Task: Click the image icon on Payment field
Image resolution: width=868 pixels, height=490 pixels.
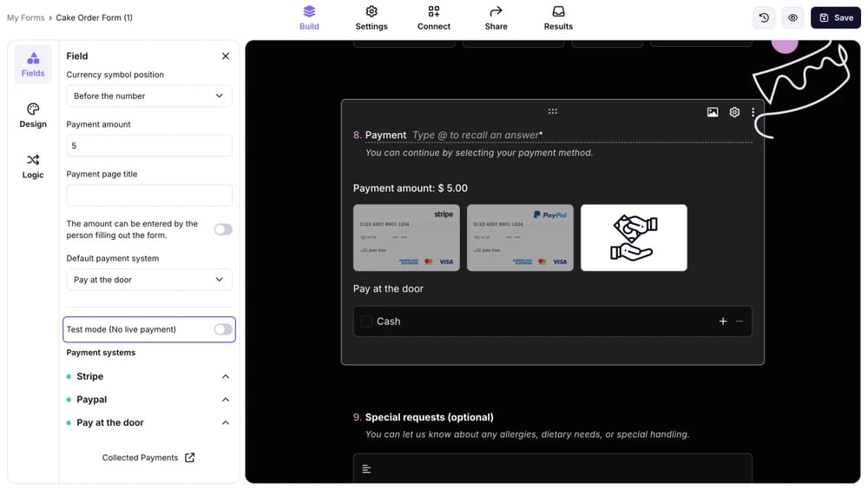Action: (x=713, y=112)
